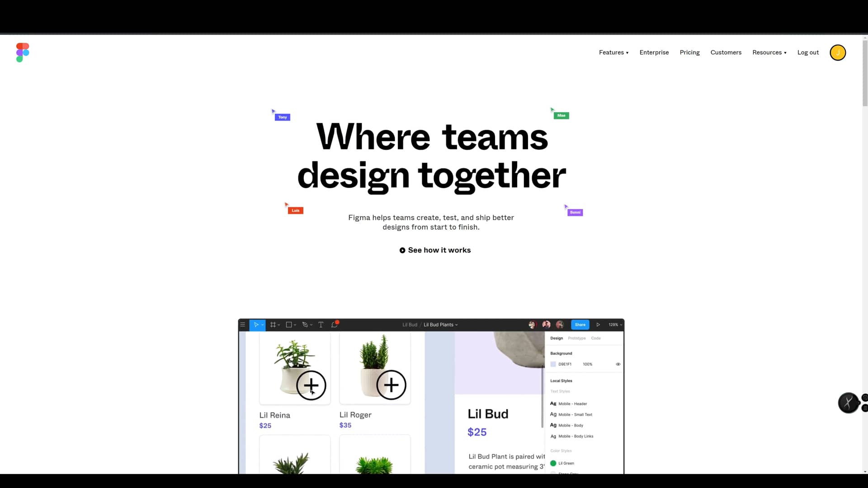The image size is (868, 488).
Task: Expand the Resources navigation dropdown
Action: tap(769, 52)
